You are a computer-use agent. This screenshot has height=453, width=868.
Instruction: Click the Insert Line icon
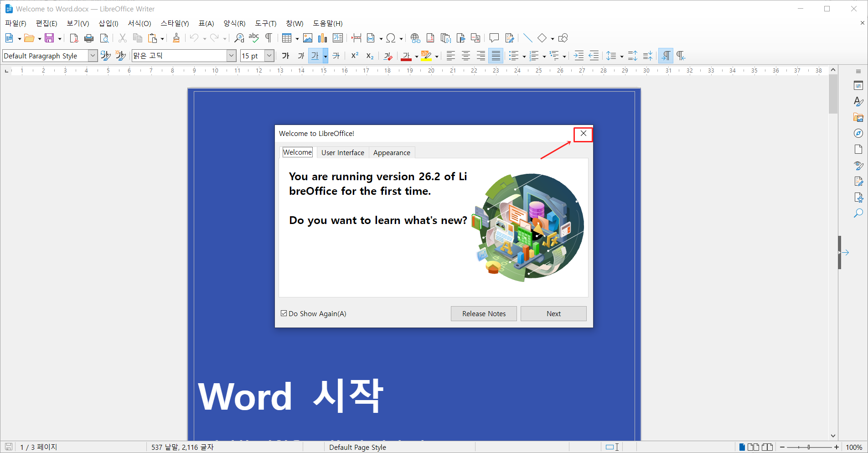[527, 38]
